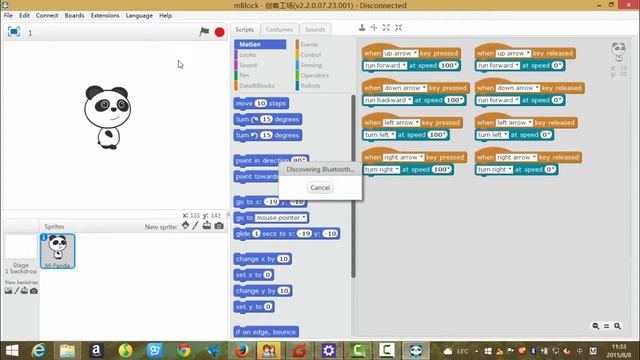Reset script area zoom level
The width and height of the screenshot is (640, 360).
(x=607, y=326)
